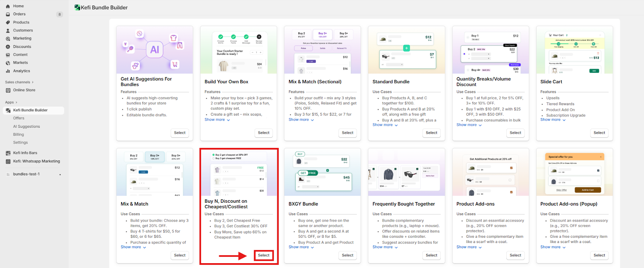Expand the Sales channels section
Screen dimensions: 644x268
coord(33,82)
